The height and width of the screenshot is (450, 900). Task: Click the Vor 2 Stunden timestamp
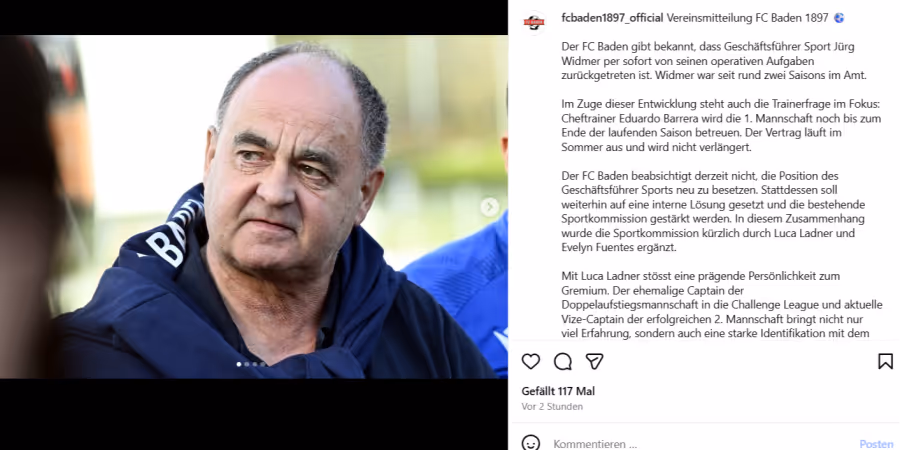(x=552, y=406)
